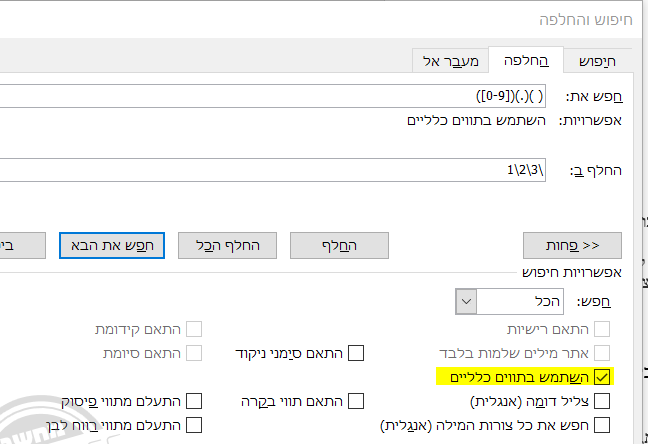Click the חפש את search text field
Screen dimensions: 648x444
[270, 96]
